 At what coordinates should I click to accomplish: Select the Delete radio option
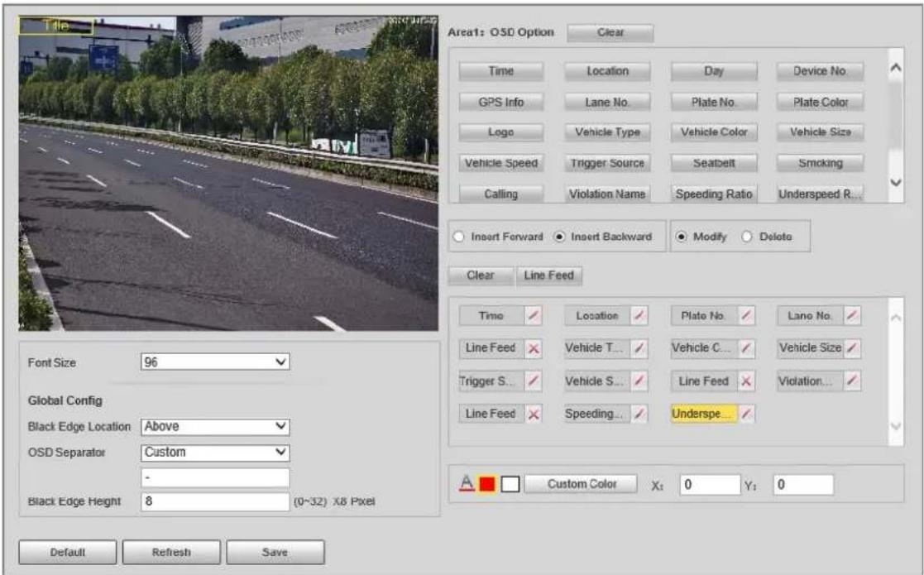(x=747, y=237)
